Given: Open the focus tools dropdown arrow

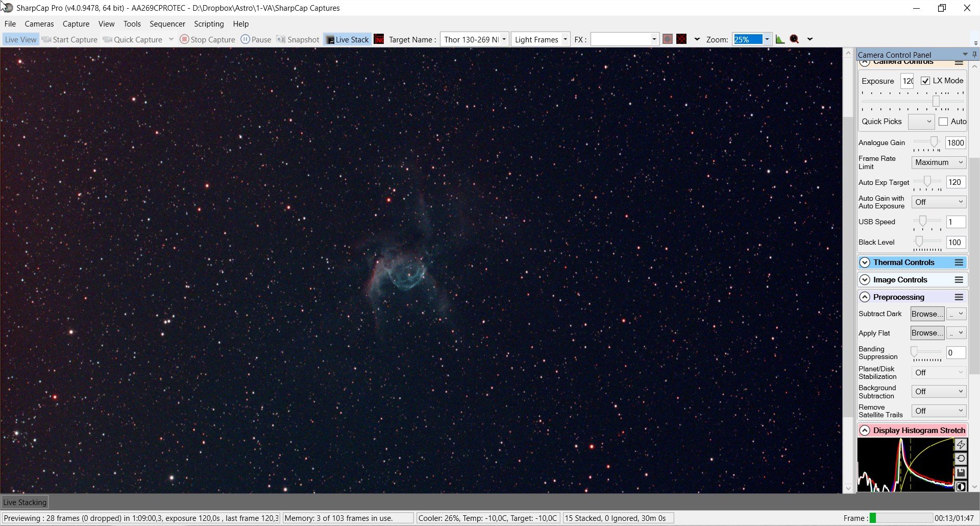Looking at the screenshot, I should click(x=810, y=39).
